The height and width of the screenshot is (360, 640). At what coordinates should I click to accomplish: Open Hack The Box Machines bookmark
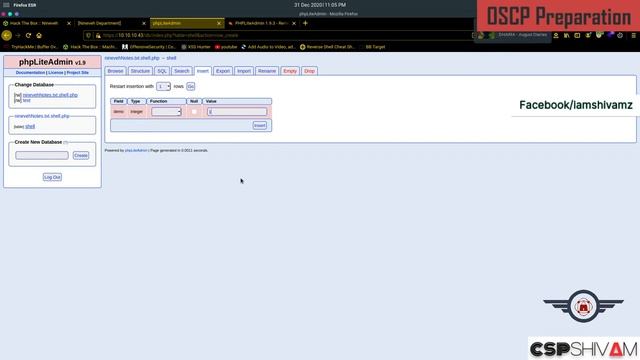pos(90,47)
